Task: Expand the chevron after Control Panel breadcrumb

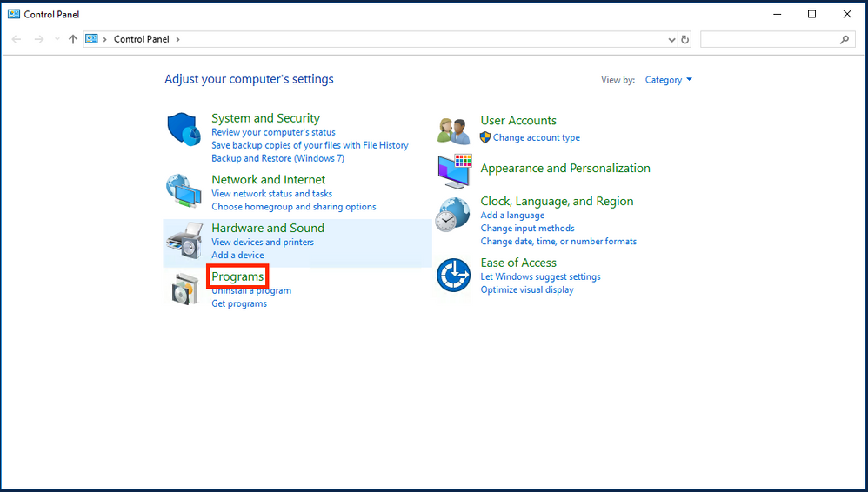Action: click(x=177, y=39)
